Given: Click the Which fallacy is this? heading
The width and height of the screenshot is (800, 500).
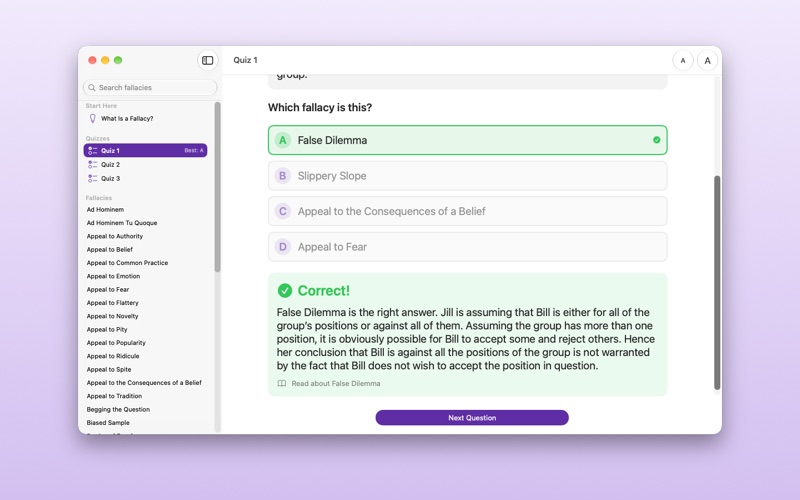Looking at the screenshot, I should 320,107.
